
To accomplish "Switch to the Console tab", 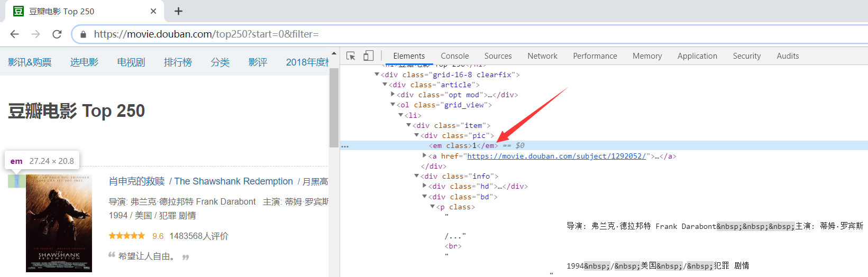I will (455, 56).
